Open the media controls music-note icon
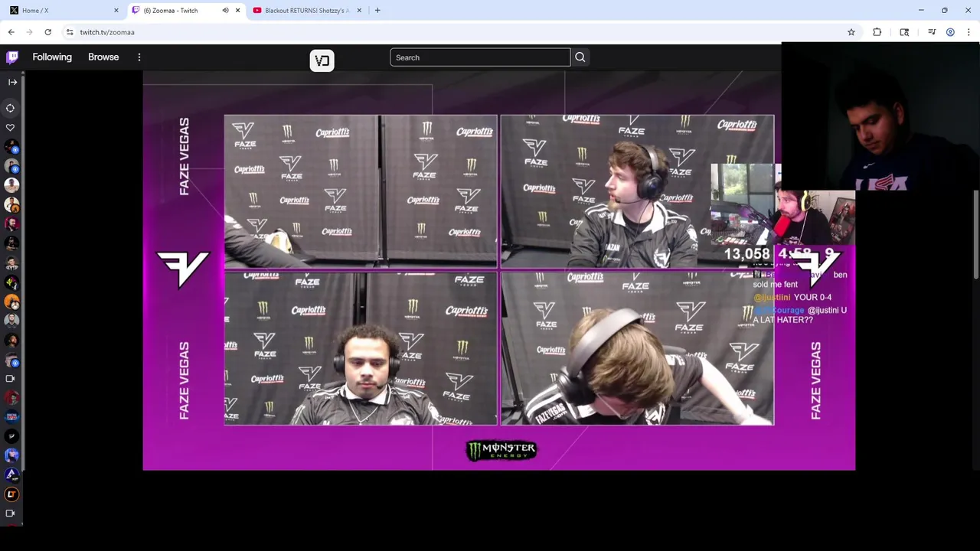980x551 pixels. (932, 32)
